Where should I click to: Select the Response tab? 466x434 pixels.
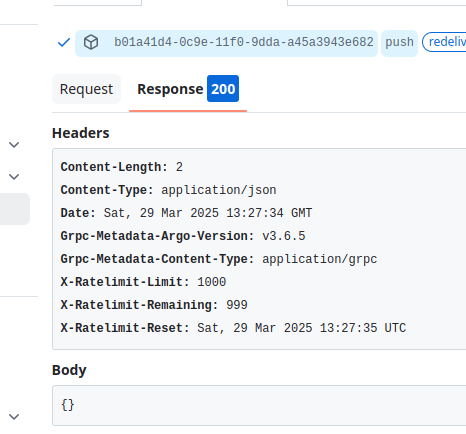pyautogui.click(x=170, y=89)
